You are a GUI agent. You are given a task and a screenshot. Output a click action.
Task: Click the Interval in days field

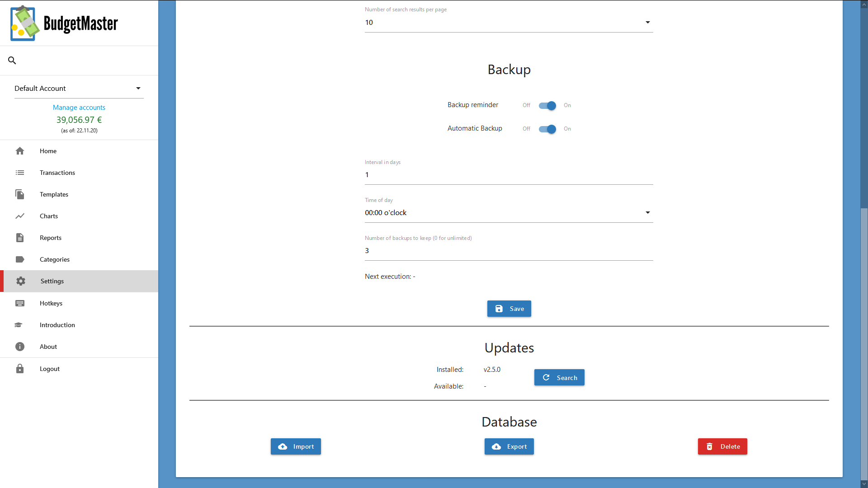click(509, 175)
